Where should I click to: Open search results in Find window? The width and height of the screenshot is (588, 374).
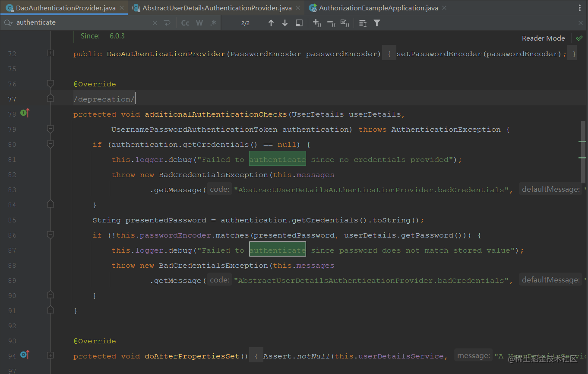pos(299,23)
